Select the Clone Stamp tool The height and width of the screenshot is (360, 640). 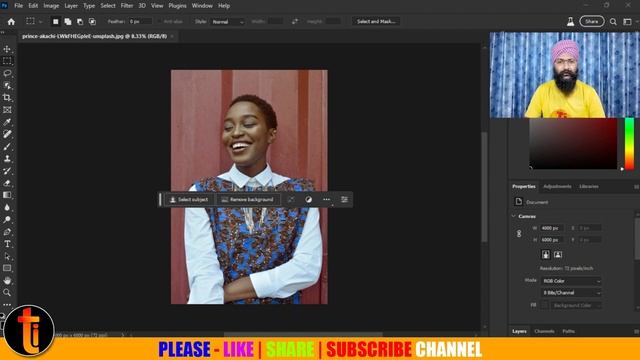(7, 159)
